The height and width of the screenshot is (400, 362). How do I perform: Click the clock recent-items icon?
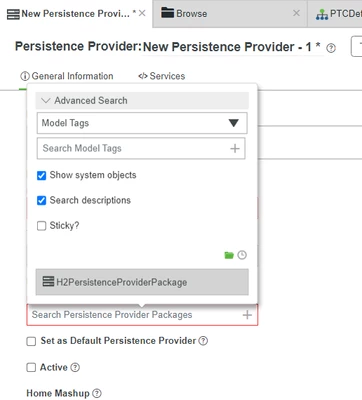242,255
